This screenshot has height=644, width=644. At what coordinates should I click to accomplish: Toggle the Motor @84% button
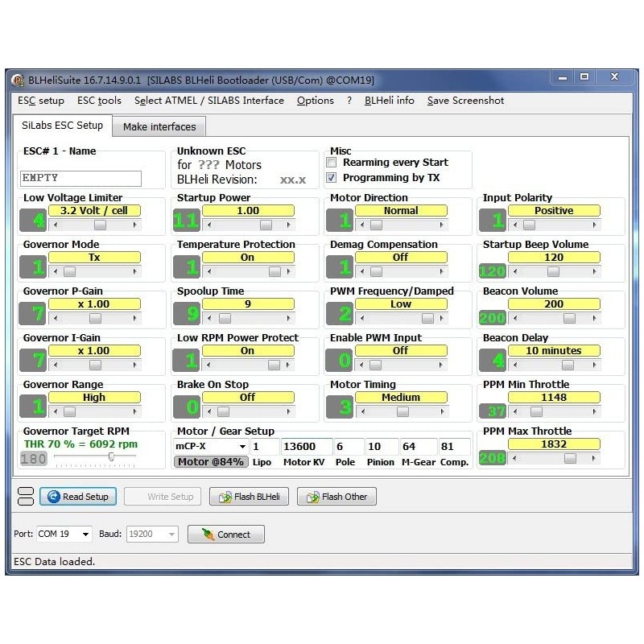click(x=211, y=462)
